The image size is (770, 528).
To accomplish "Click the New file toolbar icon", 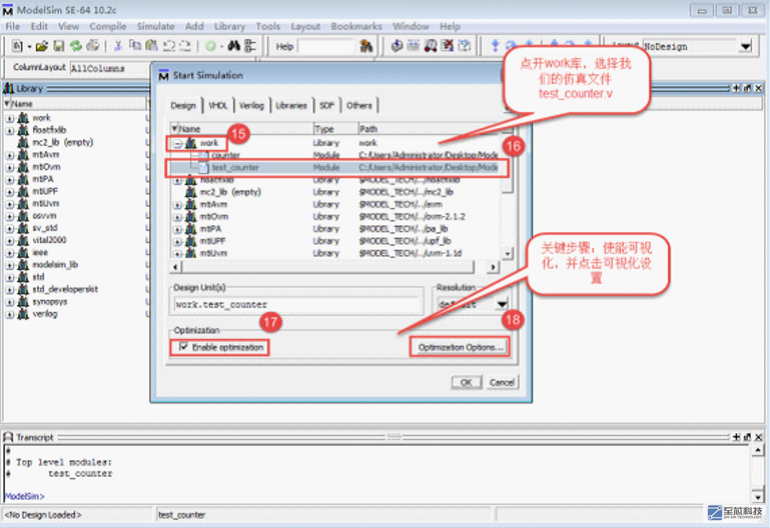I will tap(17, 46).
